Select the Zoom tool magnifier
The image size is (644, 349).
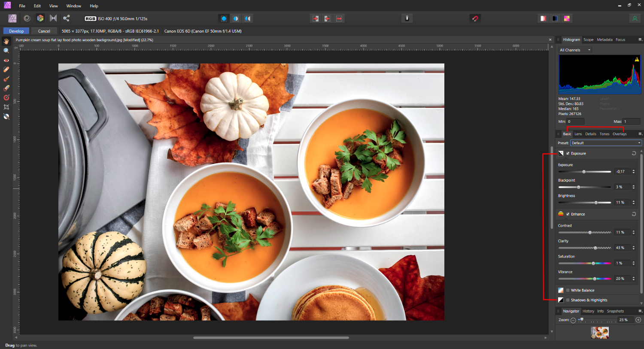[x=6, y=51]
